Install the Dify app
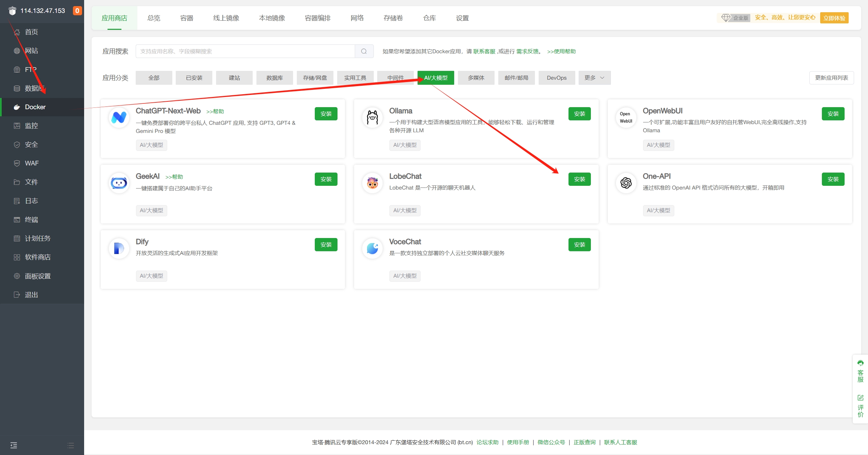868x455 pixels. point(326,245)
